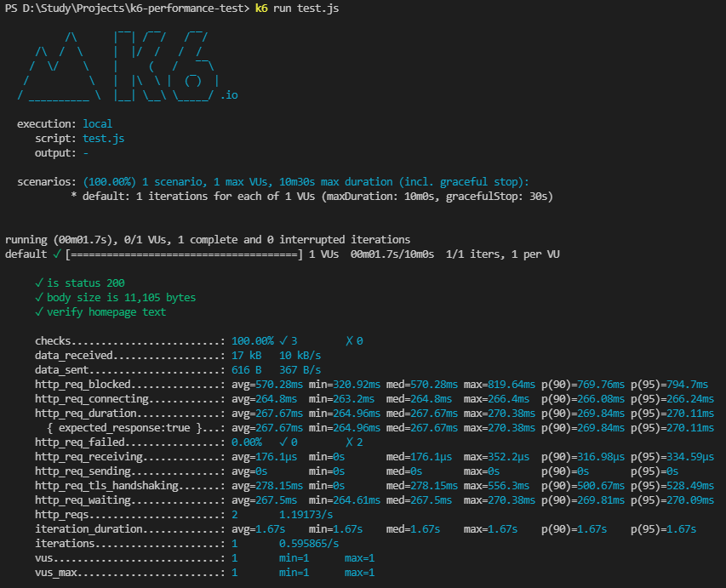Click http_req_receiving 'avg=176.1µs'
The height and width of the screenshot is (588, 726).
[264, 457]
